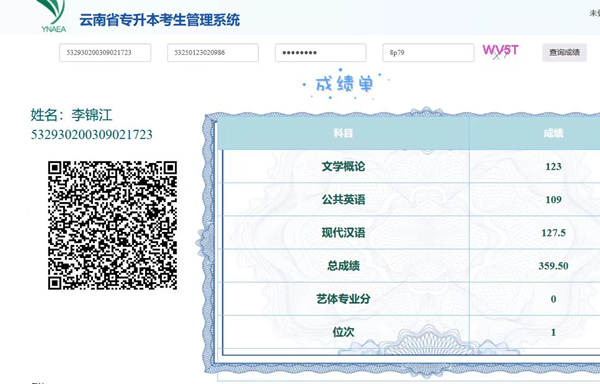
Task: Click the score value 127.5
Action: (x=553, y=233)
